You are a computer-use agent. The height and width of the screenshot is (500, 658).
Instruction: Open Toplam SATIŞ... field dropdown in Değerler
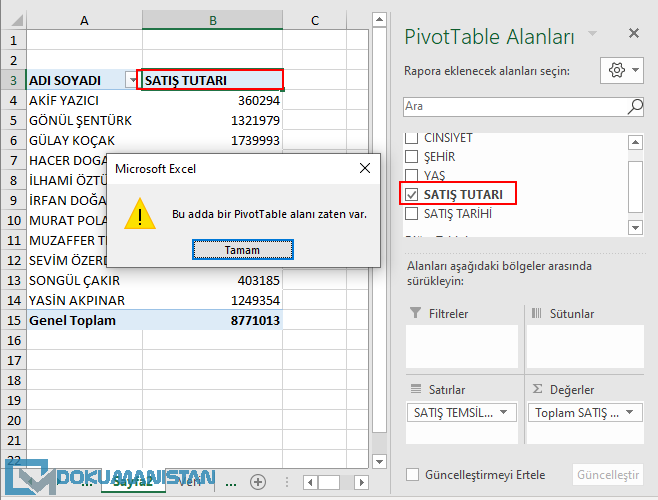tap(629, 412)
